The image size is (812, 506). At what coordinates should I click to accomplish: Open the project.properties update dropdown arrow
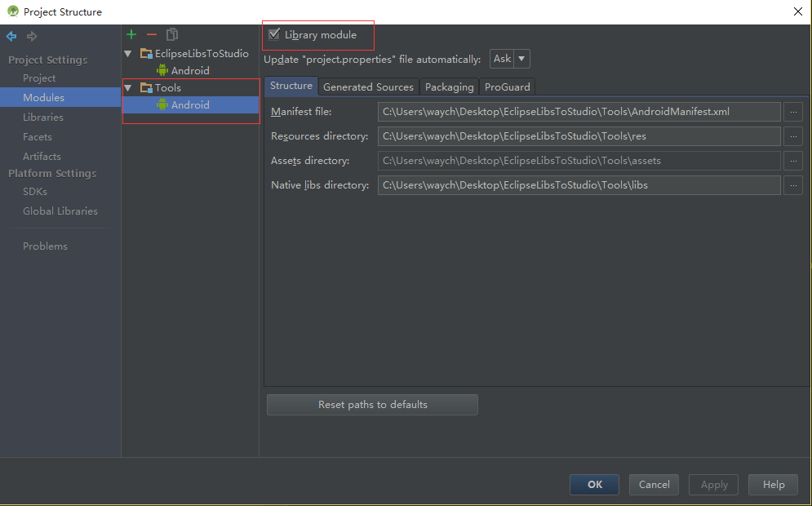point(521,59)
